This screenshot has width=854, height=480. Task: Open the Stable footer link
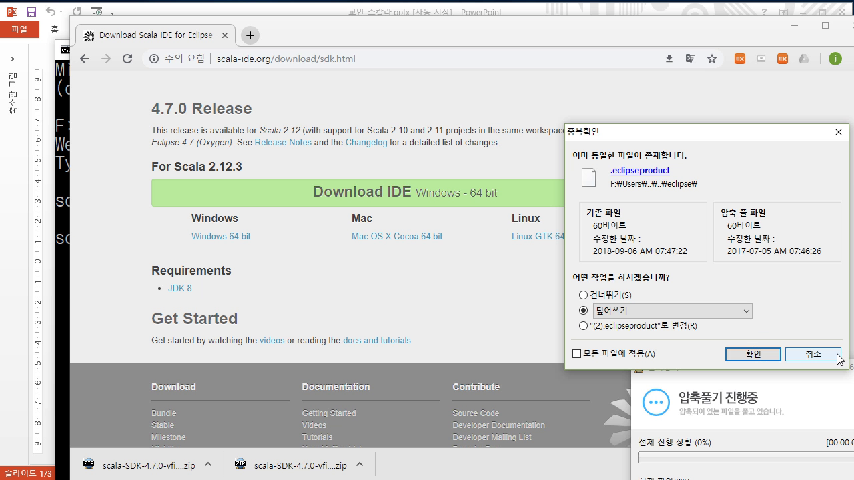click(162, 425)
